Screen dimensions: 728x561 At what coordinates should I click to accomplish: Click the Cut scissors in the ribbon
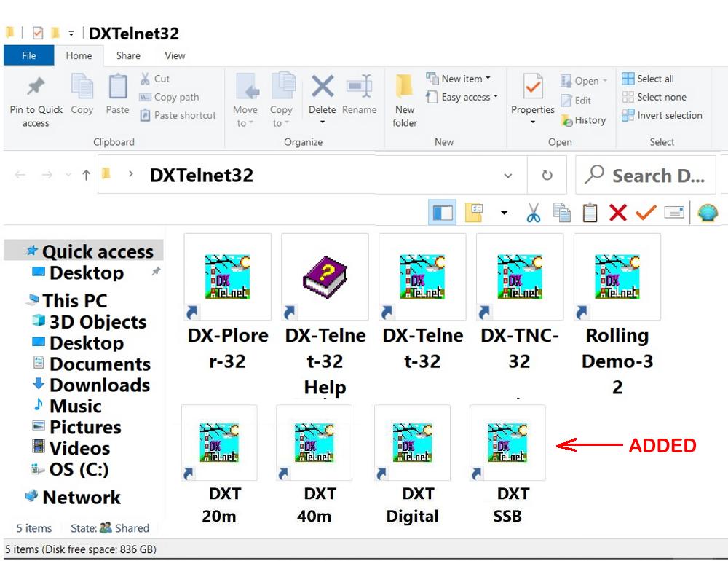[x=145, y=79]
